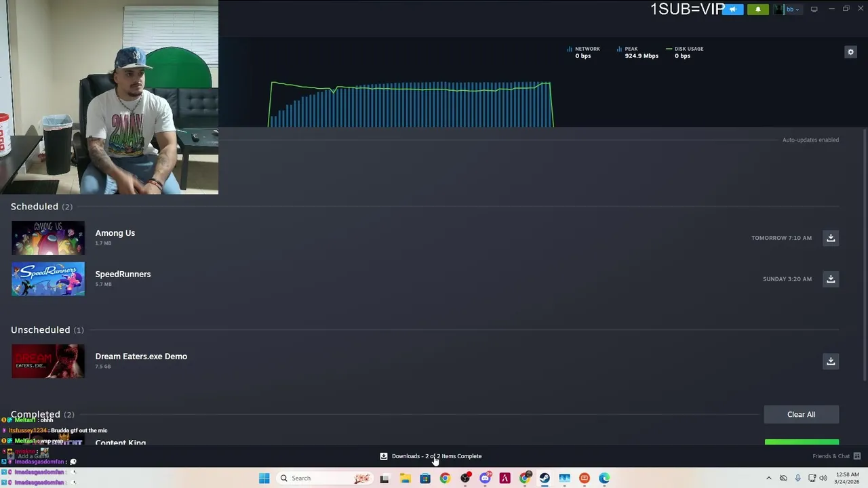Click the Disk Usage 0 bps readout
This screenshot has height=488, width=868.
[685, 52]
